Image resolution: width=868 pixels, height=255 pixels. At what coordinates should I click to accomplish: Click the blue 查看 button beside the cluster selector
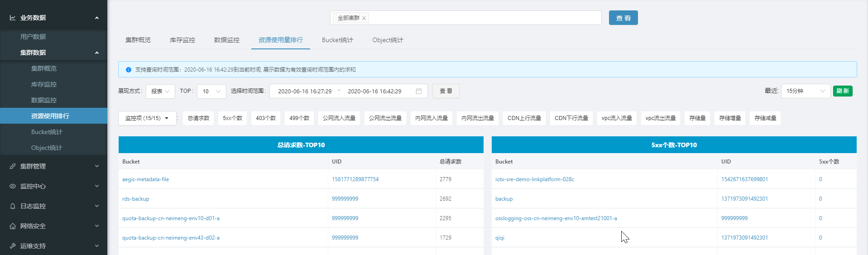pos(623,18)
